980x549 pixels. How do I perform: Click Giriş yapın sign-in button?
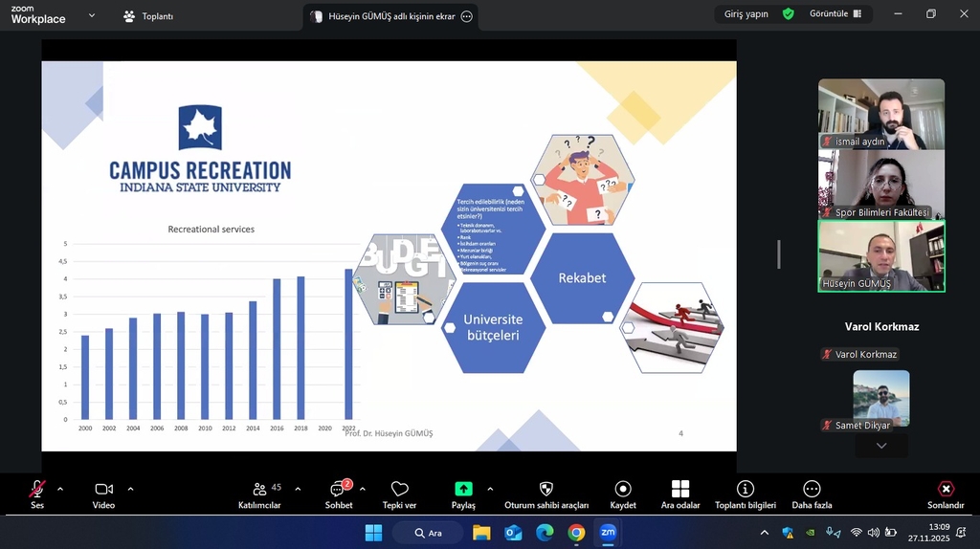coord(746,14)
